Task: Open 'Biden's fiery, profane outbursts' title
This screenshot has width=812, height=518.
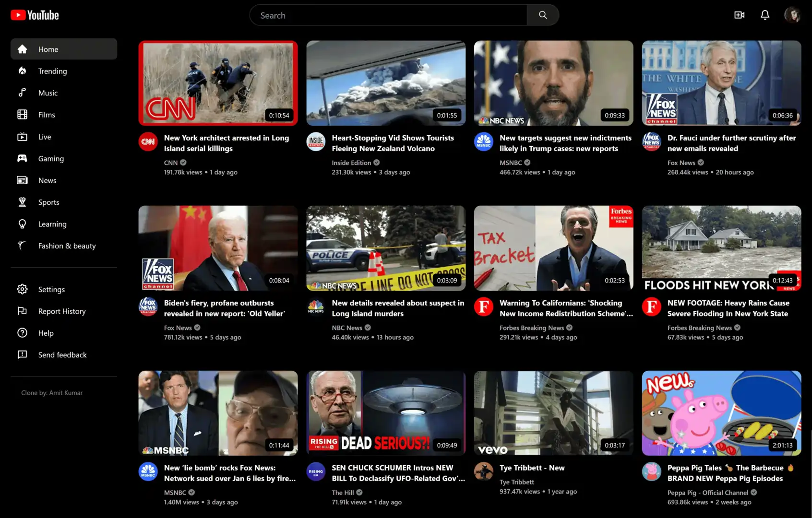Action: tap(225, 308)
